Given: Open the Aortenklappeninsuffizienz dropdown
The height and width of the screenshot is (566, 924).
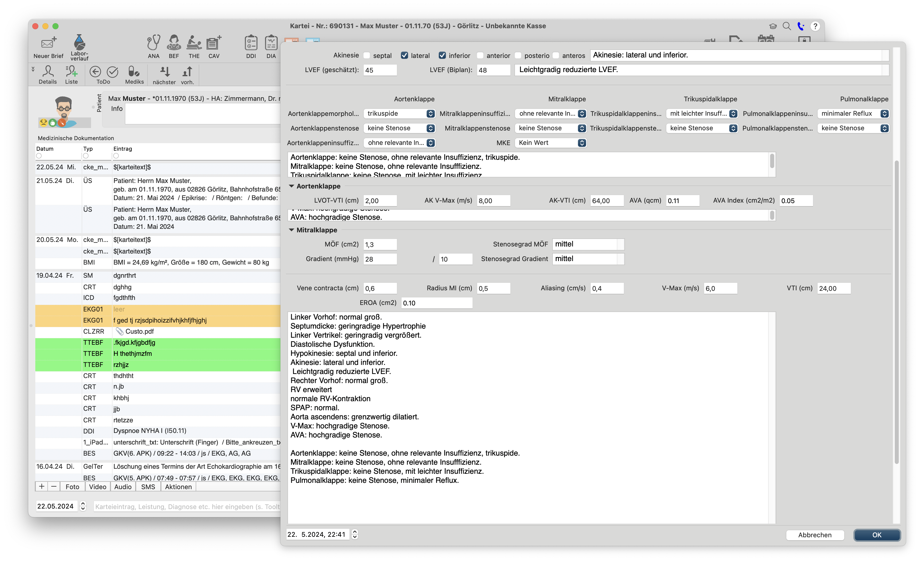Looking at the screenshot, I should [x=399, y=143].
